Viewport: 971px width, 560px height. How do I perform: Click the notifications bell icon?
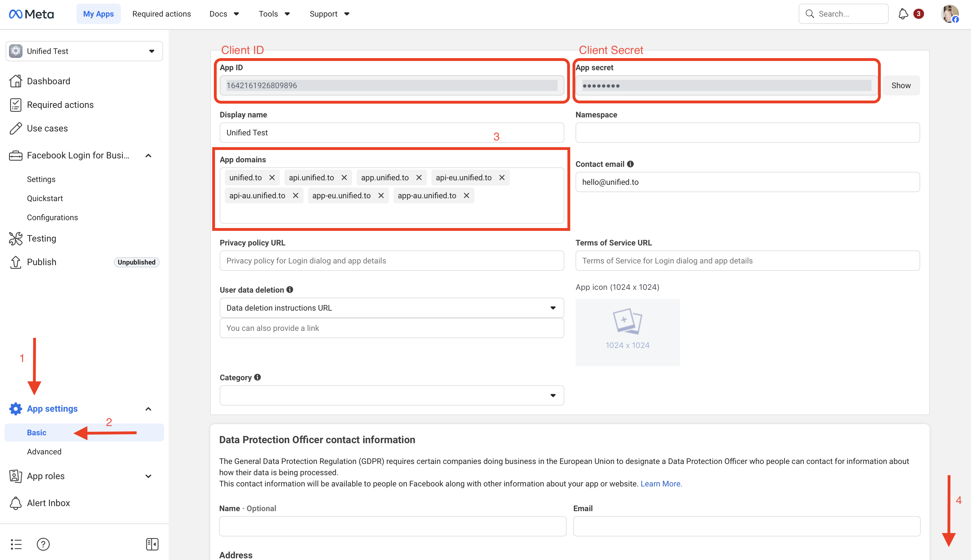(903, 14)
